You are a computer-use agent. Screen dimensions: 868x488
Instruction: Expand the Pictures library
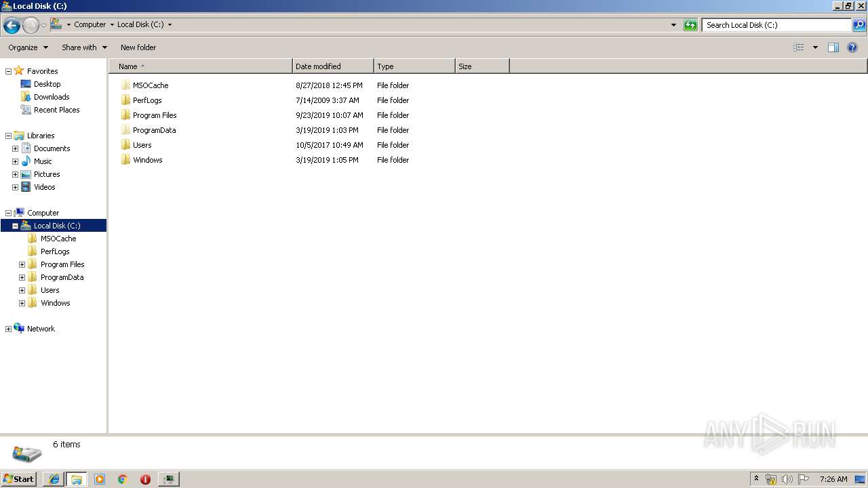[x=15, y=174]
